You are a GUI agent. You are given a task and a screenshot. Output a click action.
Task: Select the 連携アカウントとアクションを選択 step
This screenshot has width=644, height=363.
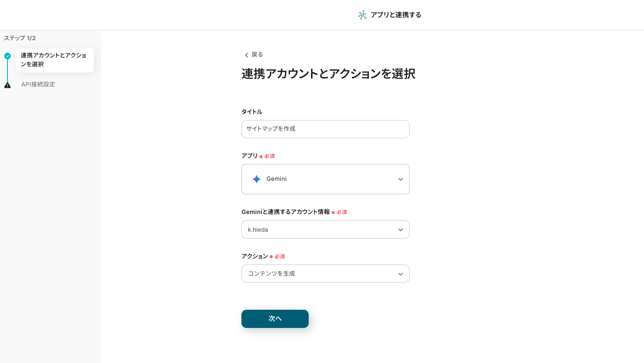click(54, 60)
